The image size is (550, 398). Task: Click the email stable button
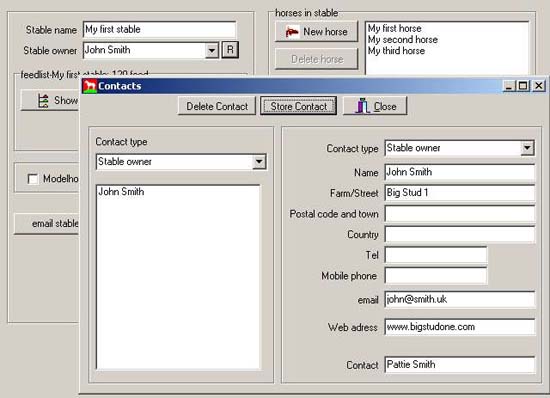coord(46,223)
